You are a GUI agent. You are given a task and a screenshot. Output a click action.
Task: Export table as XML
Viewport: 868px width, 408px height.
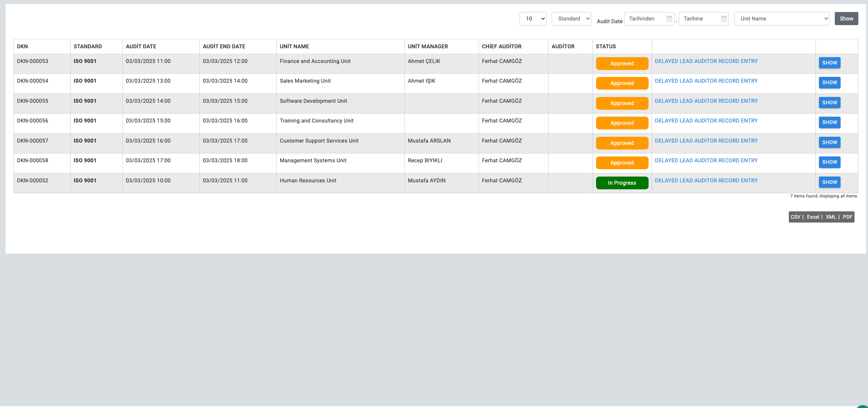[831, 217]
